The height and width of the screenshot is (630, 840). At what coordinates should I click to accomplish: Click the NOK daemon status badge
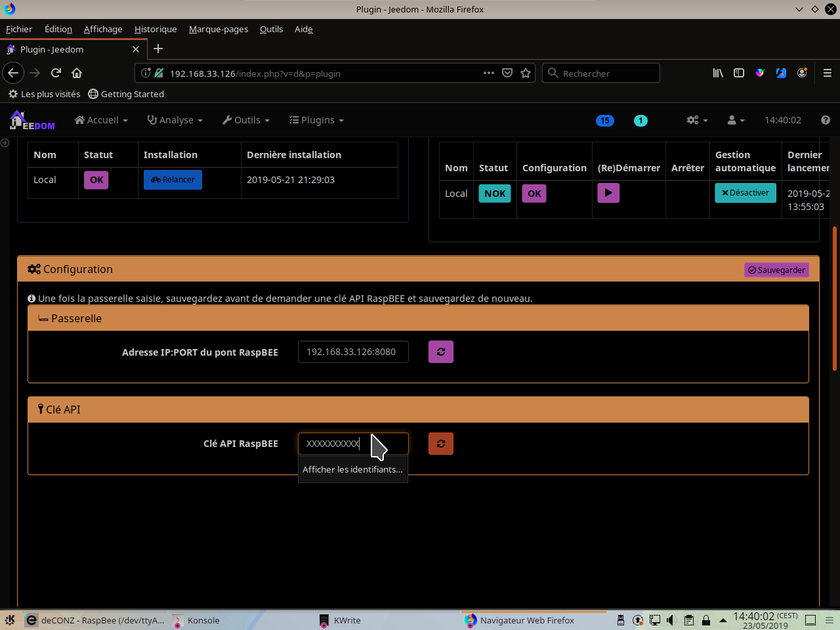(495, 194)
